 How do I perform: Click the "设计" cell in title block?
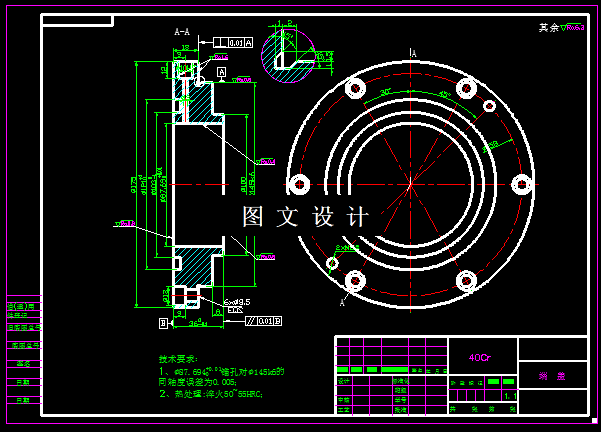tap(343, 381)
